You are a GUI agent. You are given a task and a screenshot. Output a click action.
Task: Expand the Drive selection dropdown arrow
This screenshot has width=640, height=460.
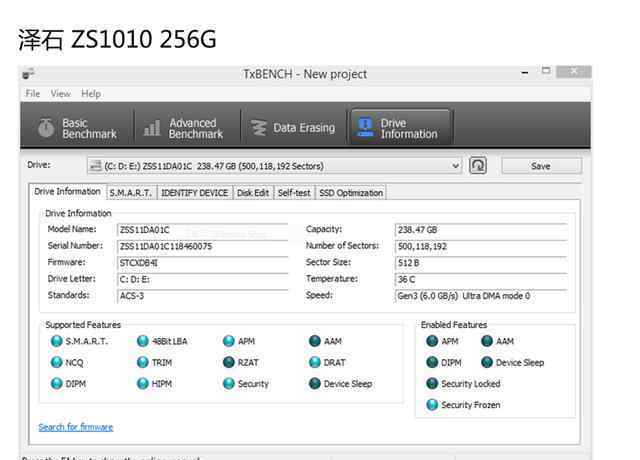point(456,166)
